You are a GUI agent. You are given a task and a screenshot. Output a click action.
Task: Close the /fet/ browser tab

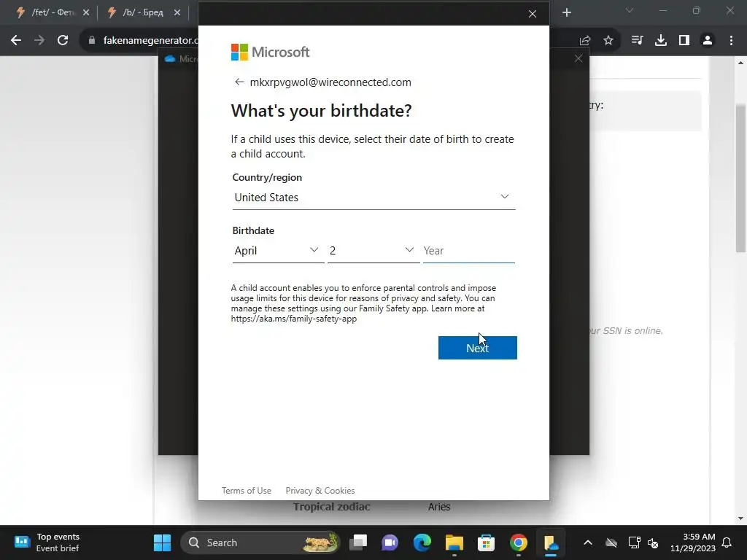click(x=86, y=12)
